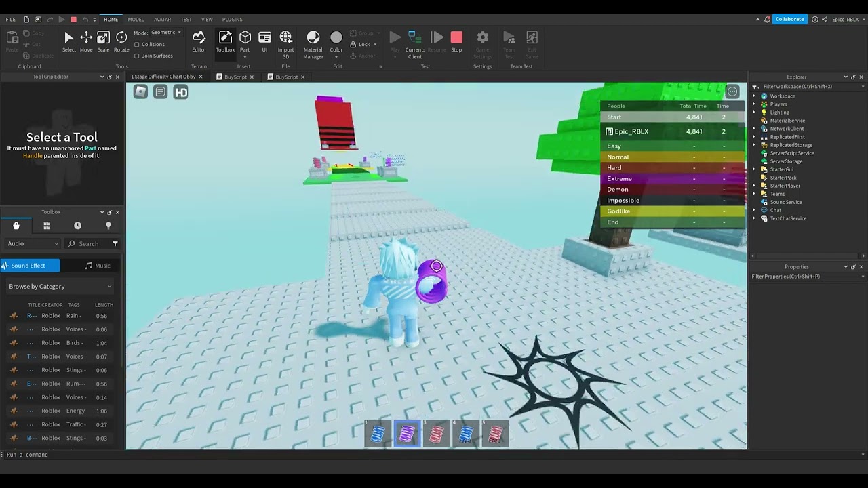Focus the Filter Properties field
This screenshot has width=868, height=488.
[x=806, y=277]
